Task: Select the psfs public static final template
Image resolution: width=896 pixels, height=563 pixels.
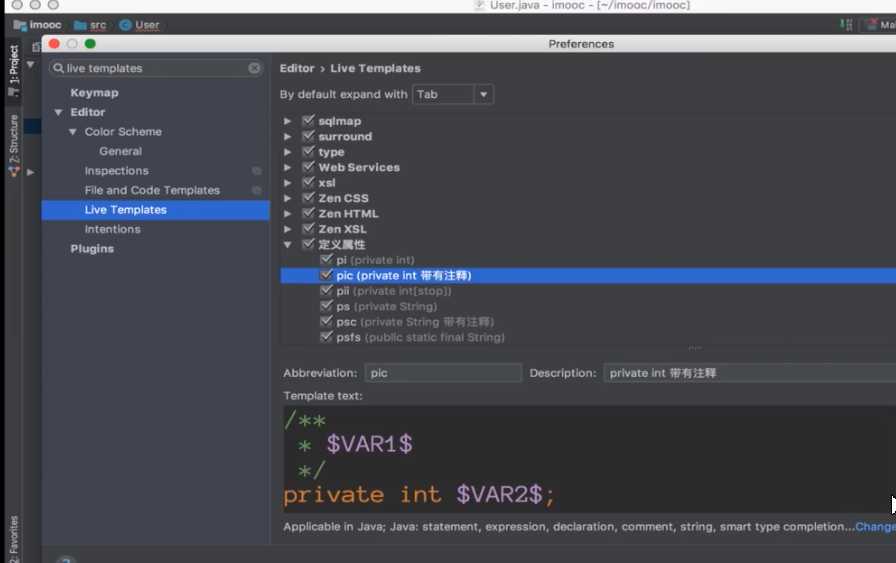Action: (420, 337)
